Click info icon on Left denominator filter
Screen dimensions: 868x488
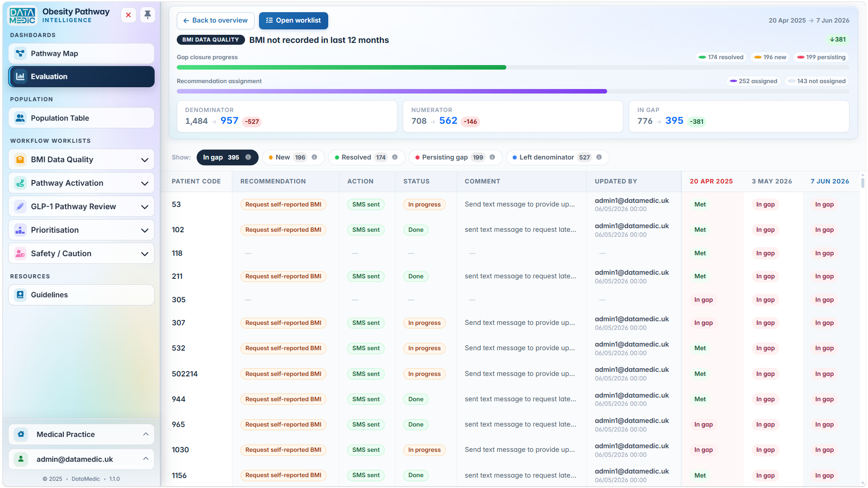tap(599, 157)
